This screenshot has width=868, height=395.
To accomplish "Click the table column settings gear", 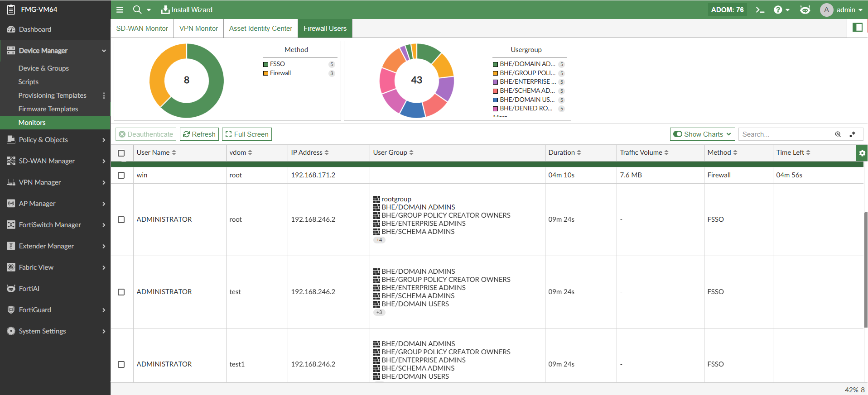I will [x=862, y=153].
